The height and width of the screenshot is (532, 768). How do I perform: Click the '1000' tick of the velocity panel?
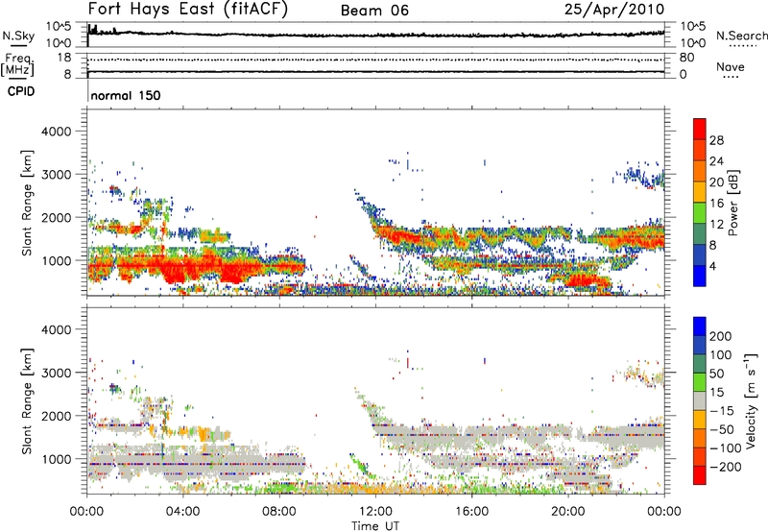coord(56,459)
